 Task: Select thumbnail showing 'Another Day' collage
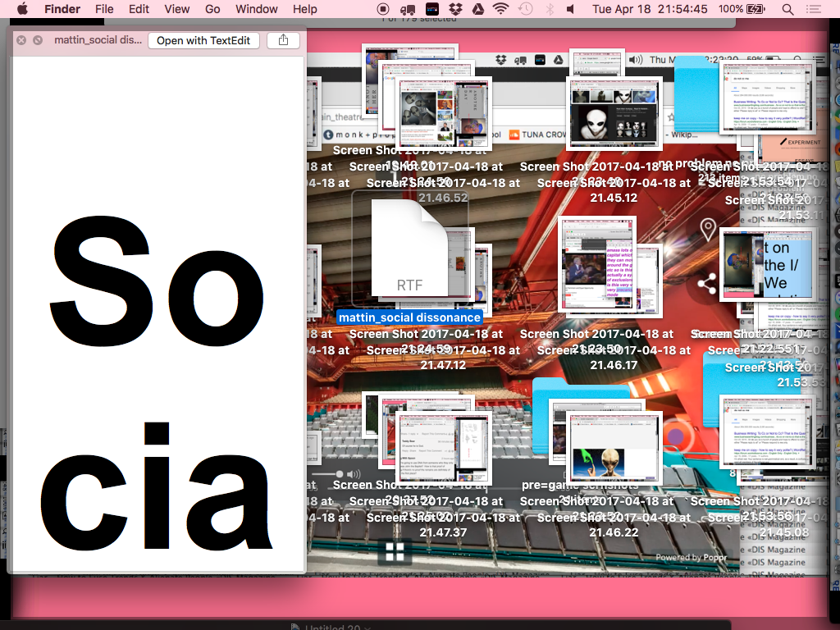coord(444,114)
